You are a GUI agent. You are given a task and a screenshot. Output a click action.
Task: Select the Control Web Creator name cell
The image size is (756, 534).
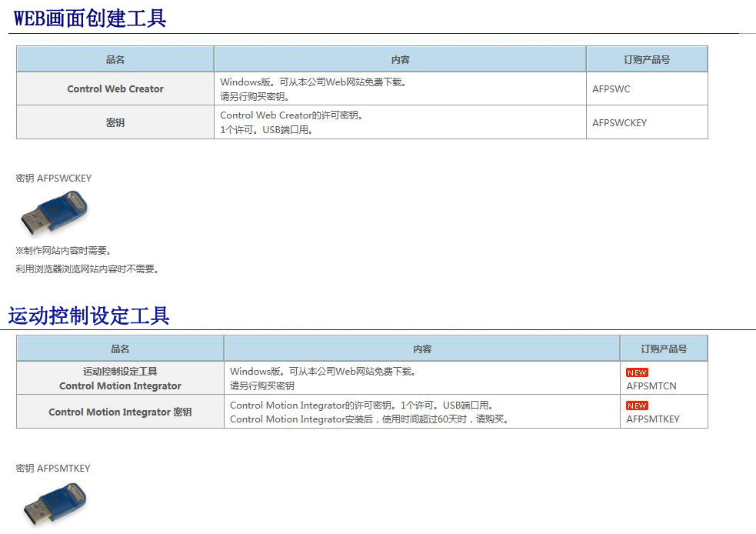pos(115,88)
